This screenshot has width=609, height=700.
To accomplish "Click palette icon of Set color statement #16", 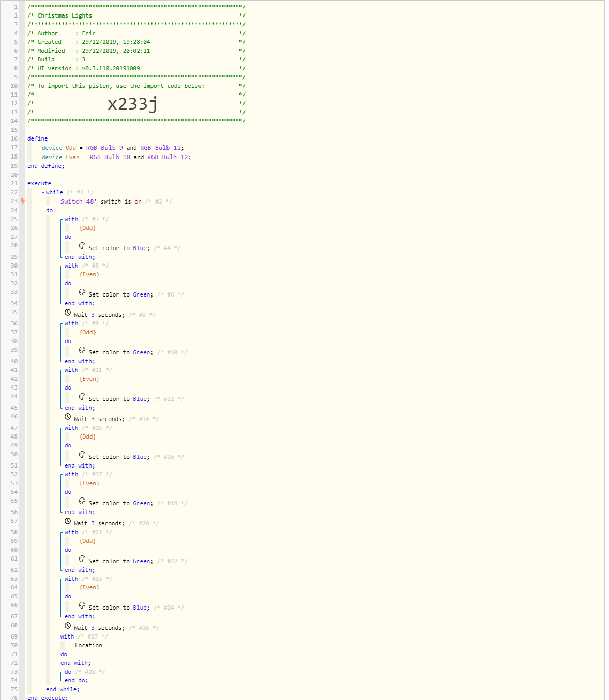I will (x=82, y=455).
